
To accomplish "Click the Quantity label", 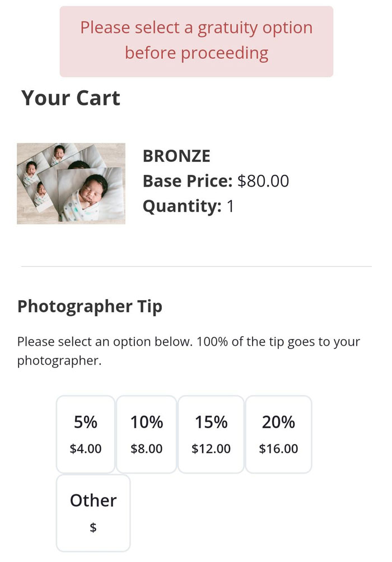I will coord(182,206).
